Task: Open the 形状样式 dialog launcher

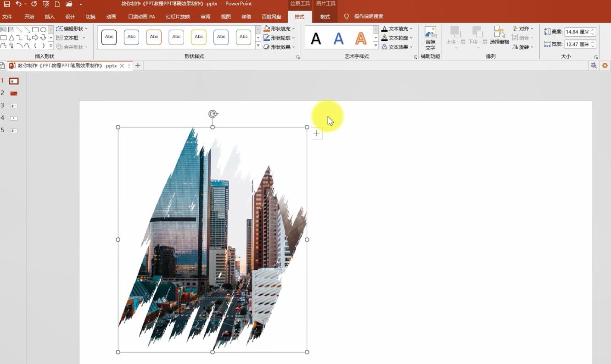Action: [x=298, y=57]
